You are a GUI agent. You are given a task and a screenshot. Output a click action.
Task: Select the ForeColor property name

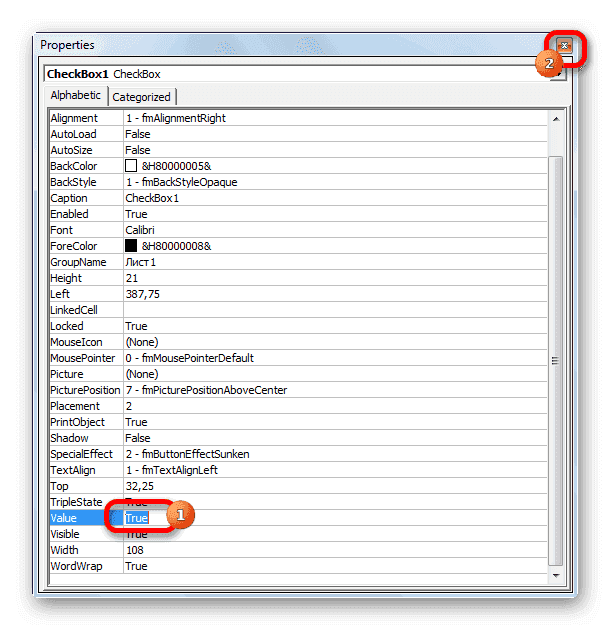coord(74,246)
